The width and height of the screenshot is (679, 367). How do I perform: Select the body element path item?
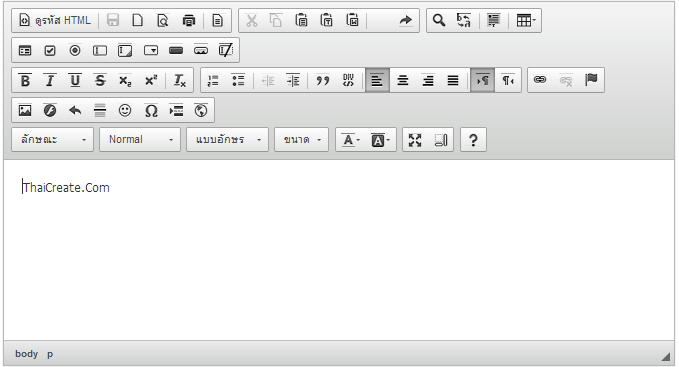[x=26, y=354]
